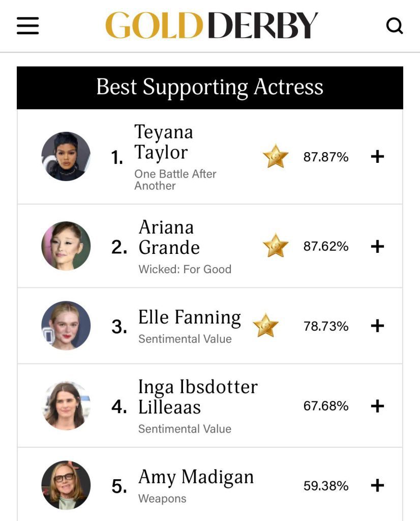This screenshot has width=420, height=521.
Task: Click Ariana Grande's profile photo
Action: click(66, 246)
